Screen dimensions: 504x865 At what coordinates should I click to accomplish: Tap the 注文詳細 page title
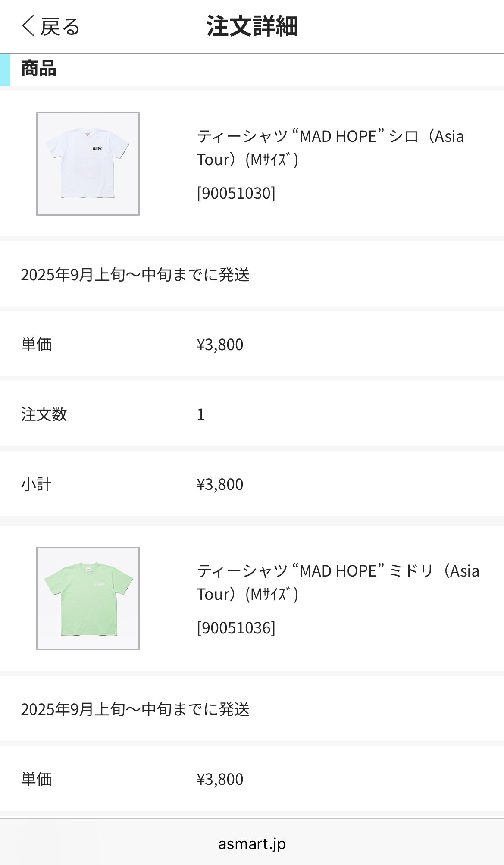click(x=252, y=26)
